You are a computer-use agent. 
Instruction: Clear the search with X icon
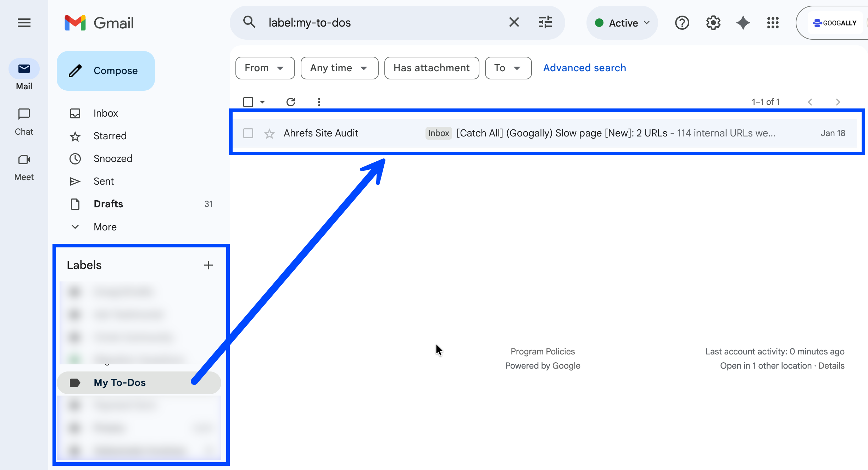[x=514, y=22]
